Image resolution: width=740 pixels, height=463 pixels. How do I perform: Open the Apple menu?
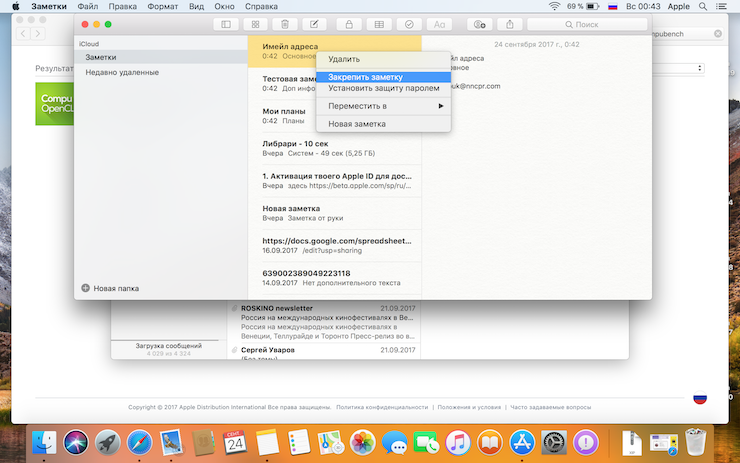coord(16,7)
